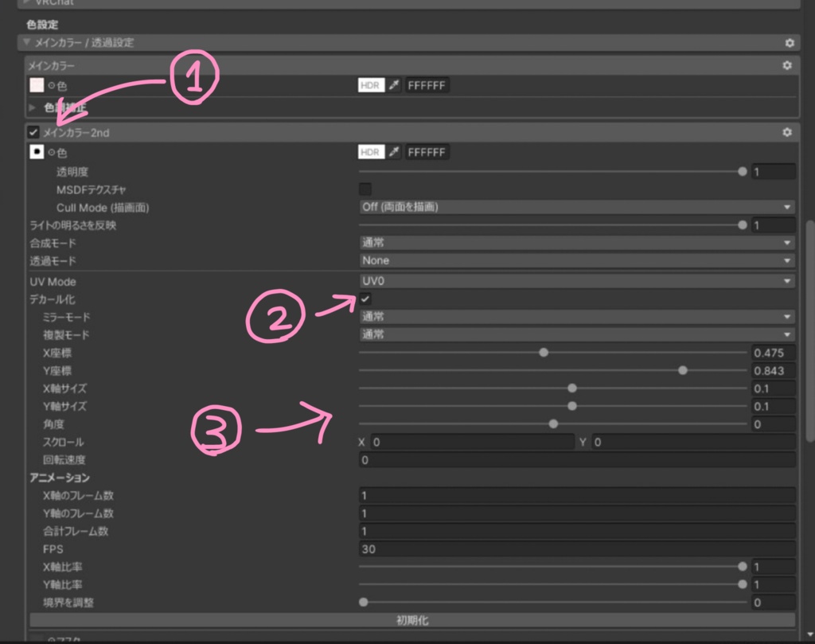Viewport: 815px width, 644px height.
Task: Focus the Y座標 value field 0.843
Action: [x=774, y=370]
